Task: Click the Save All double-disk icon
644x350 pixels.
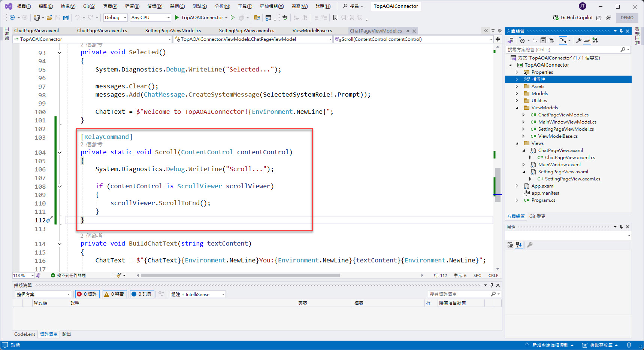Action: point(66,18)
